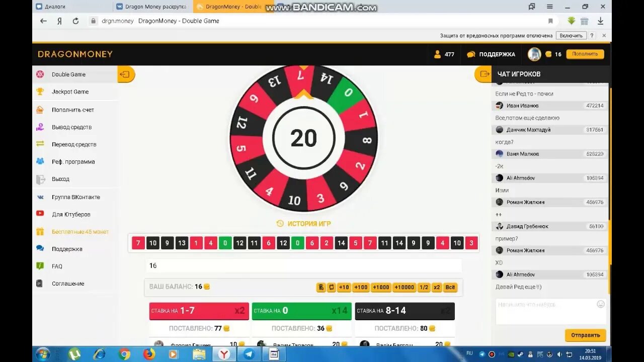This screenshot has width=644, height=362.
Task: Open Jackpot Game trophy icon
Action: coord(40,92)
